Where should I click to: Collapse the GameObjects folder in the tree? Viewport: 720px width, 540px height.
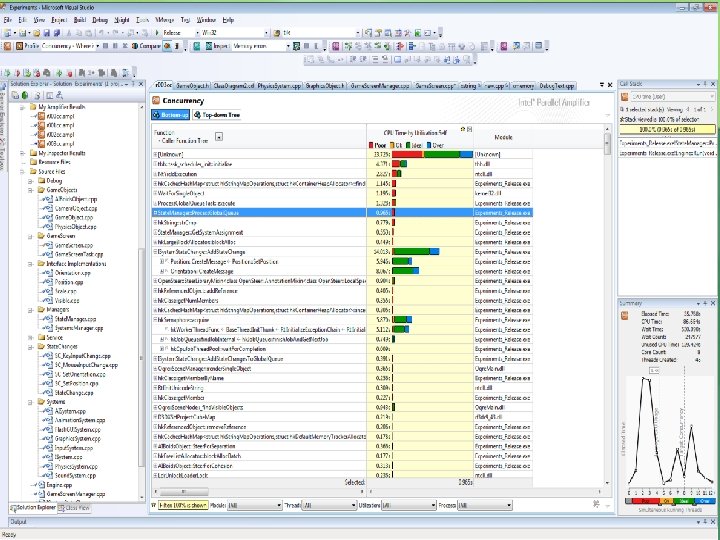pyautogui.click(x=27, y=189)
